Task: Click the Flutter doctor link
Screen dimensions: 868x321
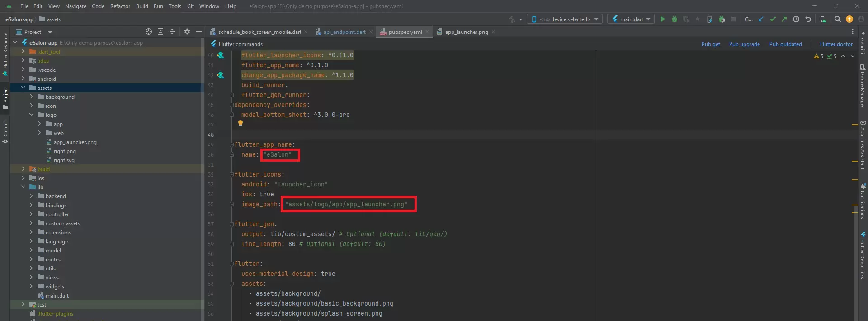Action: 836,44
